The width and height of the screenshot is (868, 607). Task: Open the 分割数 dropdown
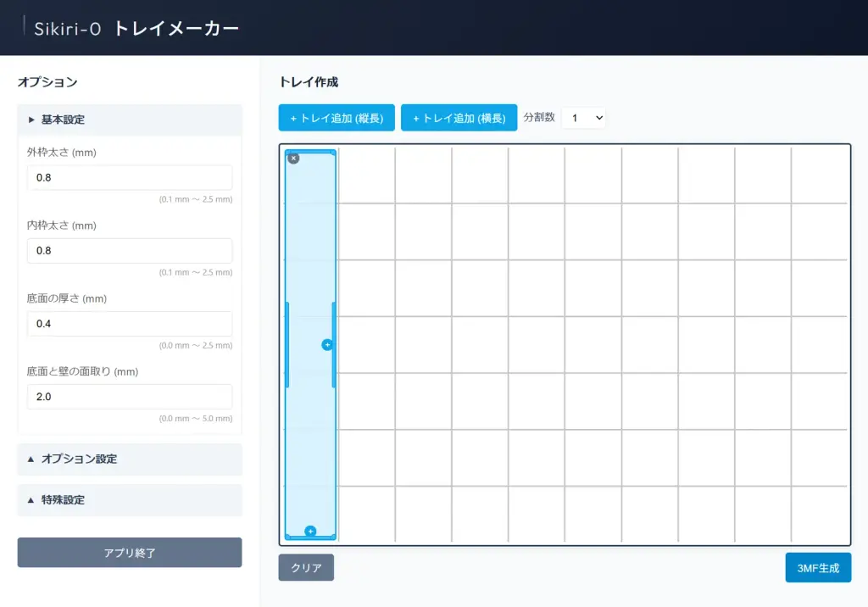tap(583, 118)
